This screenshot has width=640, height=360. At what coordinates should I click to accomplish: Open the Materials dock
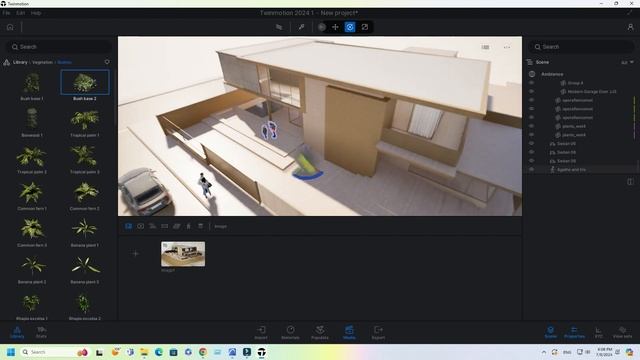(x=290, y=332)
